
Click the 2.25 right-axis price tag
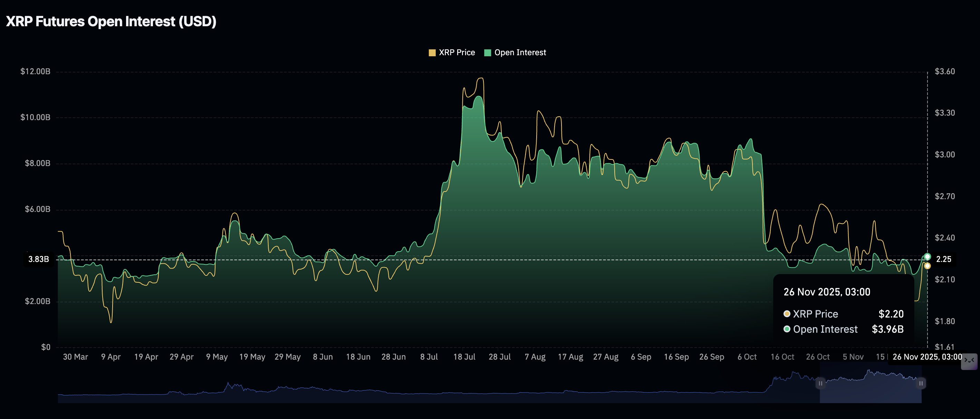click(x=944, y=259)
